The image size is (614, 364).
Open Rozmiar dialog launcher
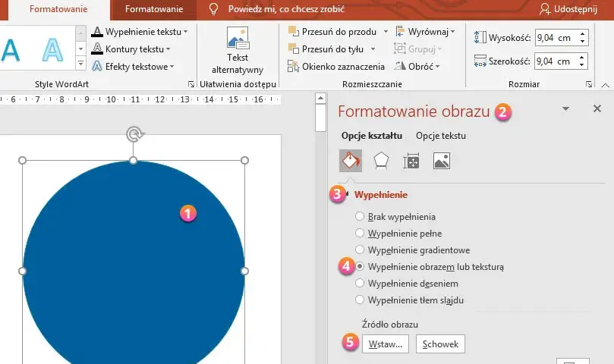click(588, 83)
